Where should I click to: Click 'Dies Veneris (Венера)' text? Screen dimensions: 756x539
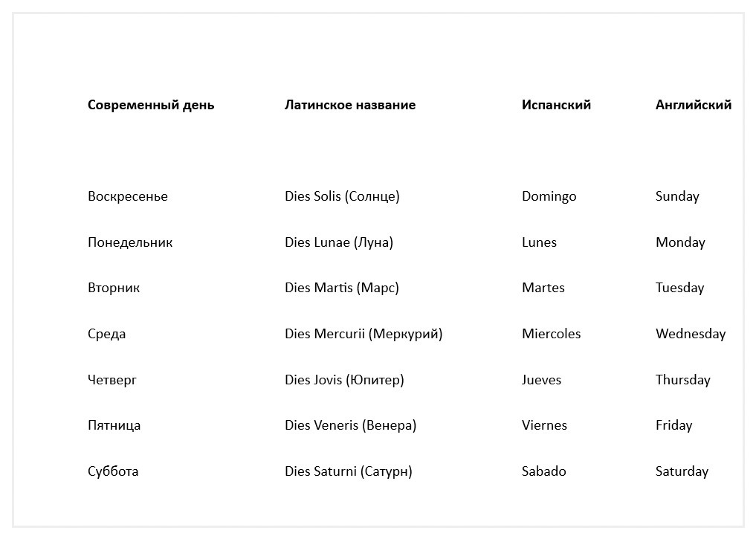click(350, 425)
